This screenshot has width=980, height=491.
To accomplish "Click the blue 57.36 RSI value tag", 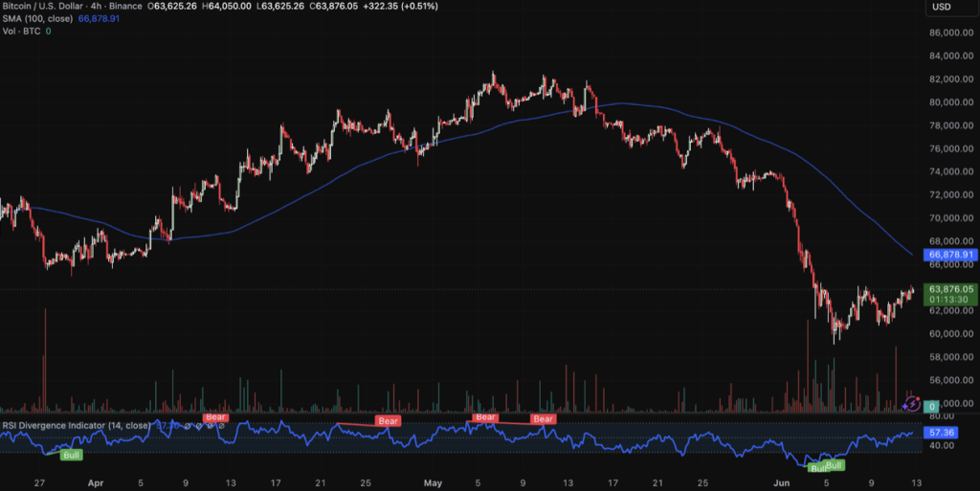I will [x=941, y=433].
